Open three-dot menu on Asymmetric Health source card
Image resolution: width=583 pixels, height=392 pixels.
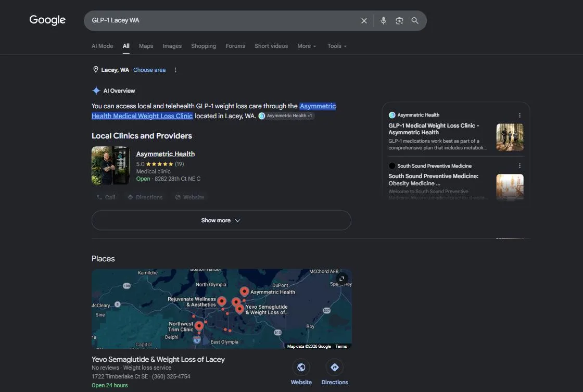[520, 115]
